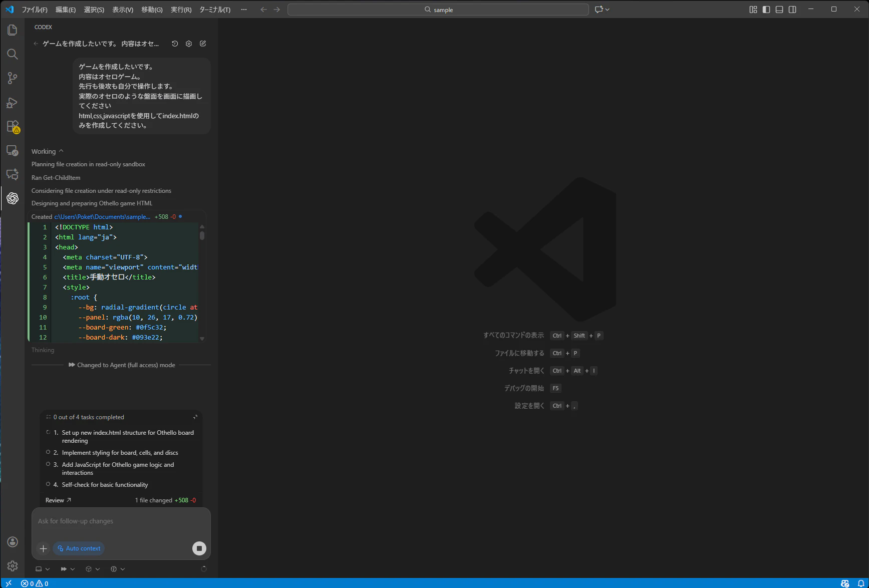Select 'Ran Get-ChildItem' step
Image resolution: width=869 pixels, height=588 pixels.
(x=56, y=178)
